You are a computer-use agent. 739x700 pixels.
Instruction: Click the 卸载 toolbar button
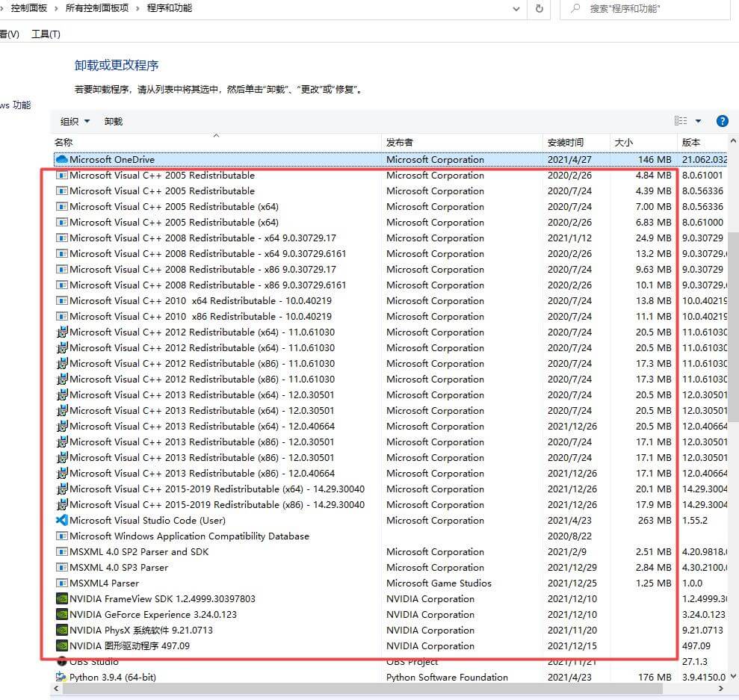coord(113,122)
